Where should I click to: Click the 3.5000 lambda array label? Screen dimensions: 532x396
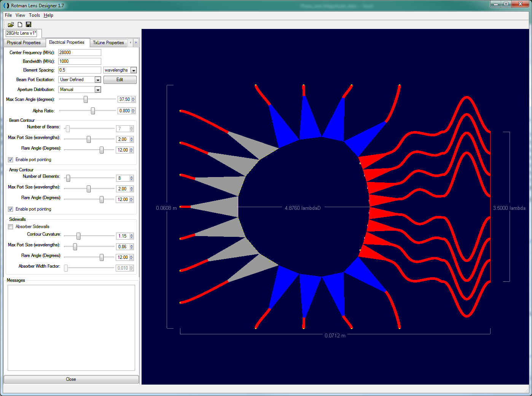[509, 208]
